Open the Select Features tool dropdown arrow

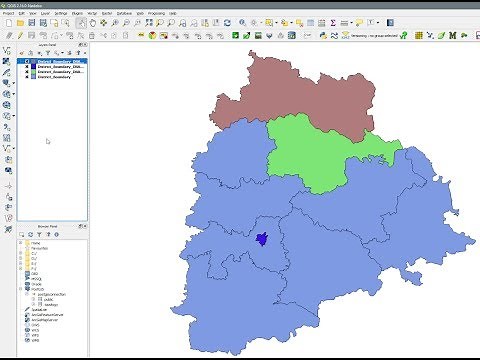click(276, 23)
